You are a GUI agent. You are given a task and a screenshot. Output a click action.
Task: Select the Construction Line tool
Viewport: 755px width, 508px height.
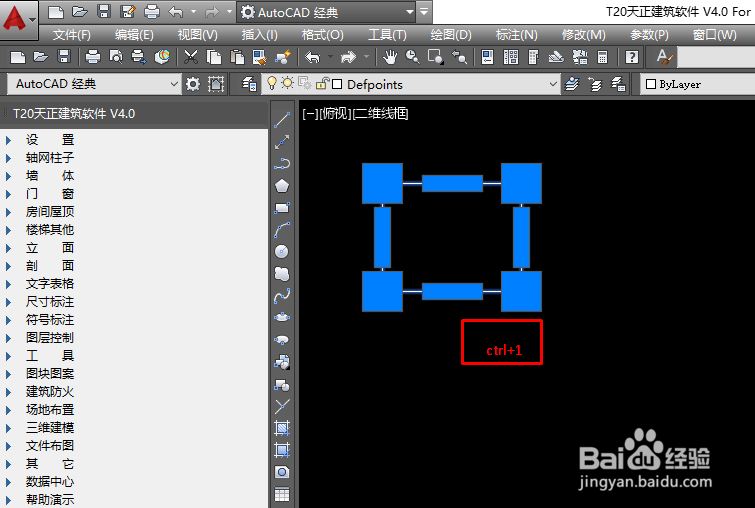click(282, 142)
